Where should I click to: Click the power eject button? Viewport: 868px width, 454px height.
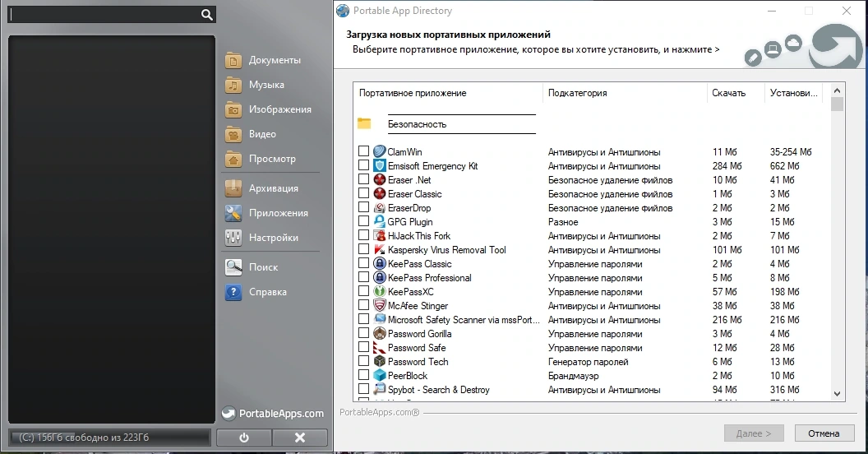pyautogui.click(x=244, y=438)
